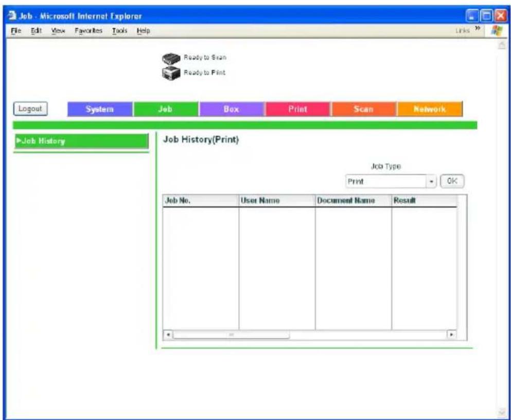
Task: Click the table's scroll left arrow
Action: click(168, 334)
